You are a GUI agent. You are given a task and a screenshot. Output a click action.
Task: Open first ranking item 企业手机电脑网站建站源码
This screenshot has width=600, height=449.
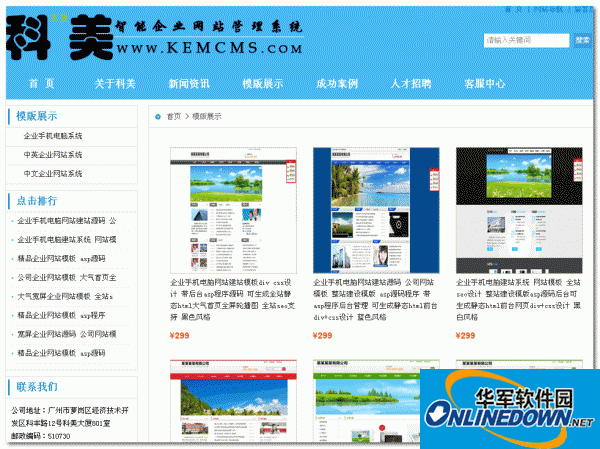(67, 220)
